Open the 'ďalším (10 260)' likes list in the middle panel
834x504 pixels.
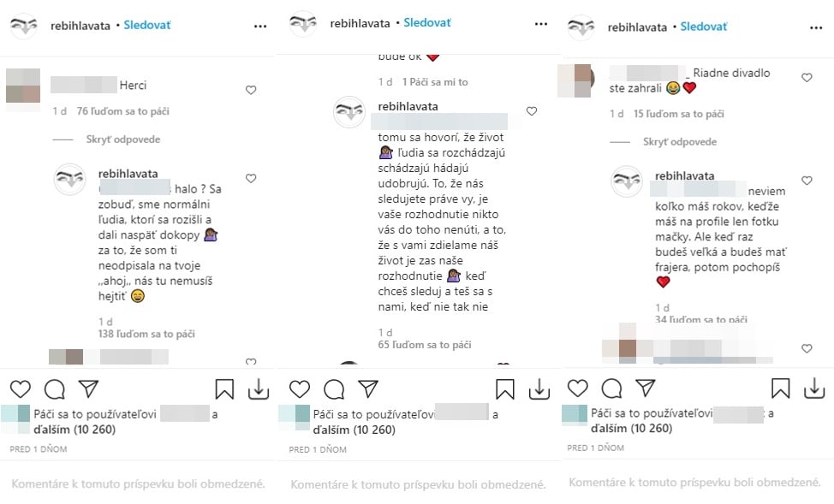coord(354,430)
